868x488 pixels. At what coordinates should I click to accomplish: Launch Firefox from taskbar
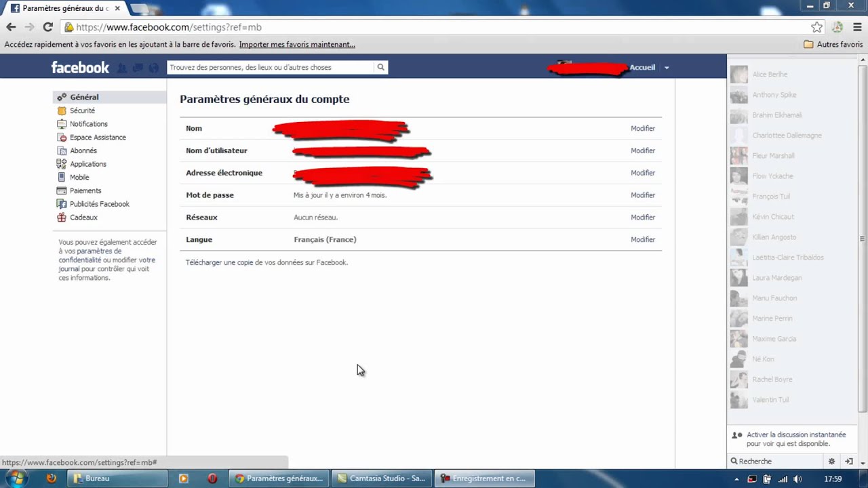[52, 479]
